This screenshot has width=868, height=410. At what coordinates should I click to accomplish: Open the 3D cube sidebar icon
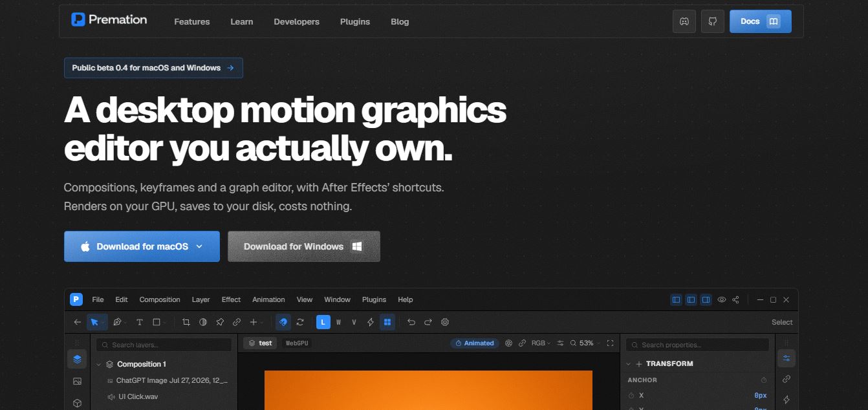[77, 403]
